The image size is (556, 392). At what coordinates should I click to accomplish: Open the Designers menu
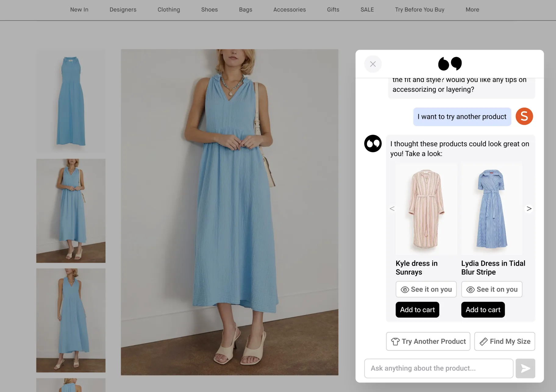123,9
